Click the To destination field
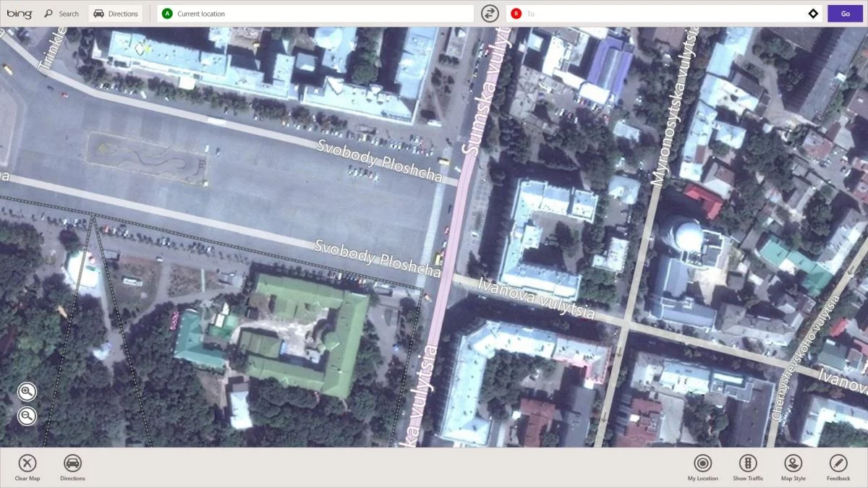 pyautogui.click(x=664, y=14)
